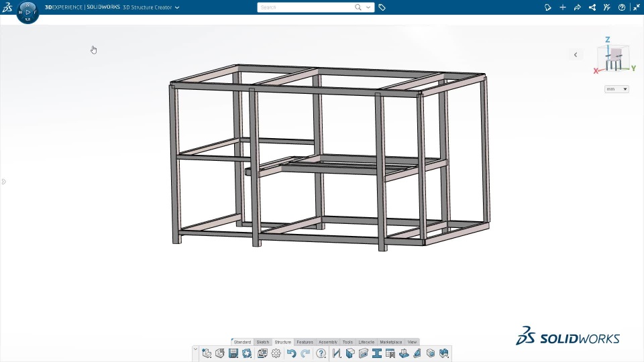Click the Undo arrow
Image resolution: width=644 pixels, height=362 pixels.
pos(292,353)
